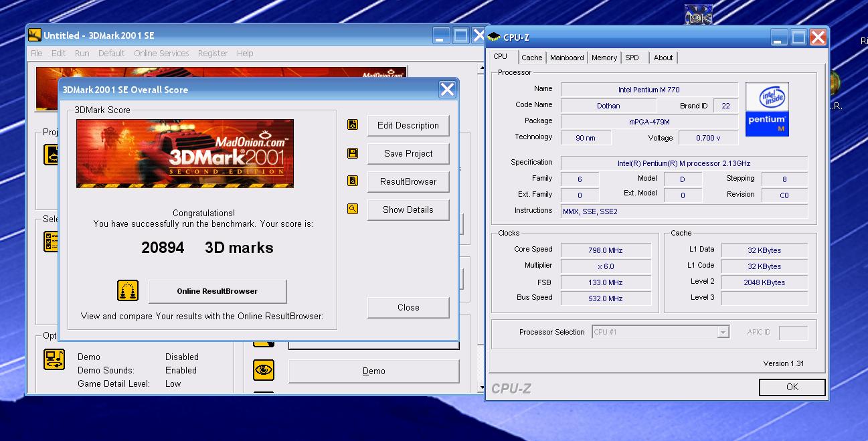
Task: Switch to the Cache tab in CPU-Z
Action: click(532, 58)
